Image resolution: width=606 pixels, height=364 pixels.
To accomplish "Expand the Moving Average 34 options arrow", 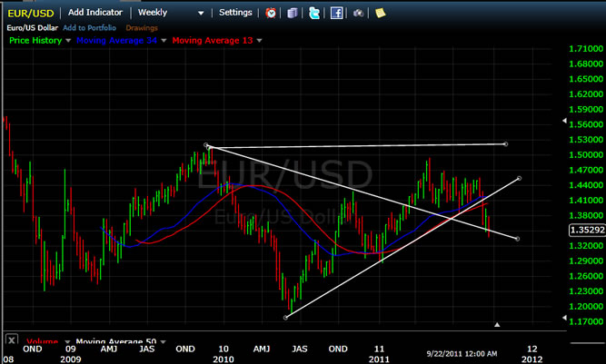I will (x=164, y=40).
